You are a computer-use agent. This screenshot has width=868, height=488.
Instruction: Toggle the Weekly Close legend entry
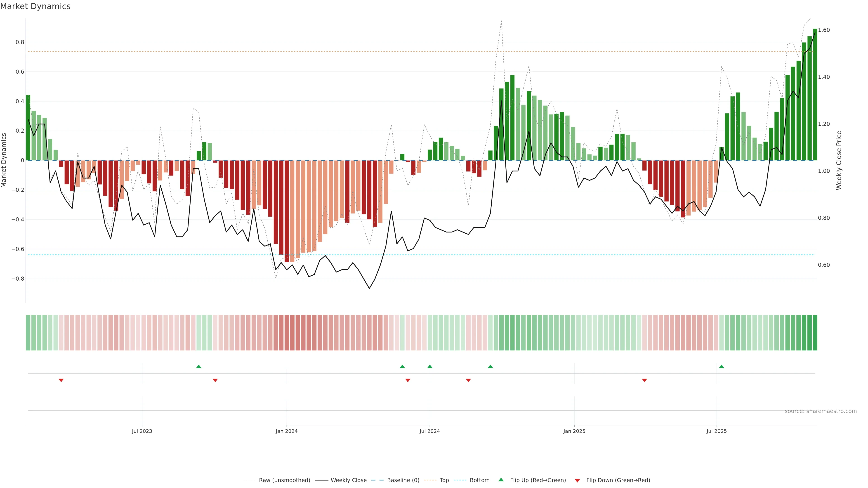[348, 480]
